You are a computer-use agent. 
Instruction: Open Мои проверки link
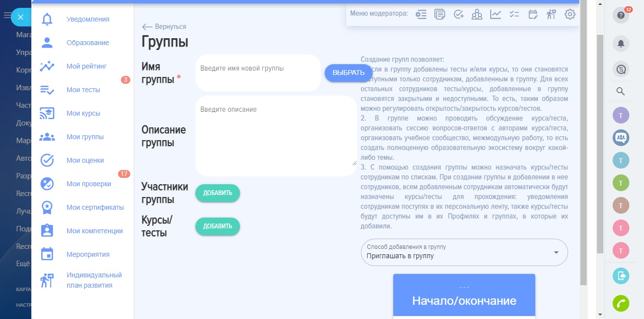point(89,184)
